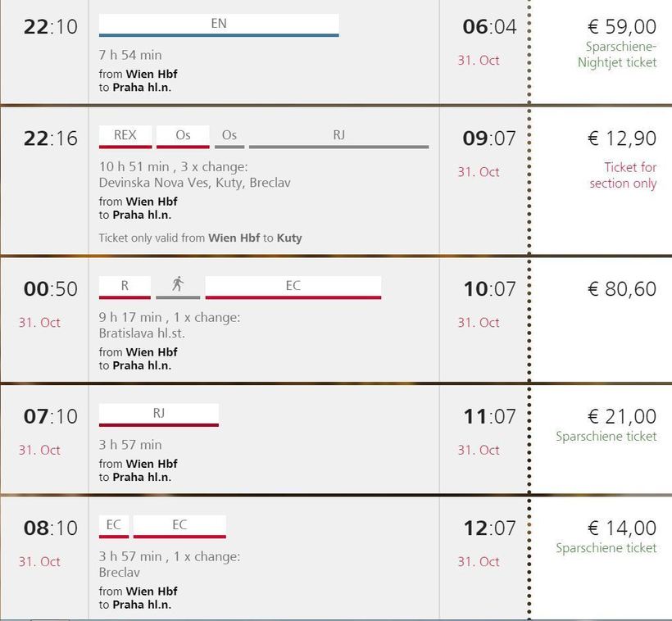Choose the € 59,00 Nightjet price

coord(622,27)
